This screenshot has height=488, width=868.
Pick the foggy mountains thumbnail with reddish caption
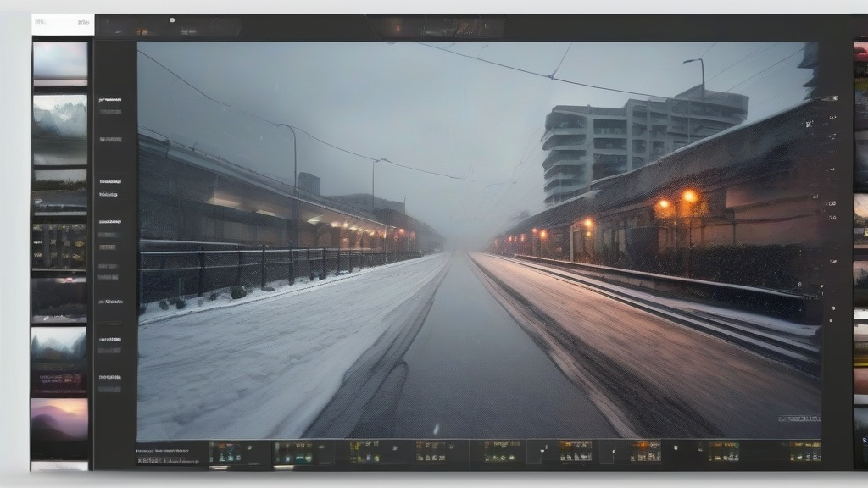click(58, 361)
